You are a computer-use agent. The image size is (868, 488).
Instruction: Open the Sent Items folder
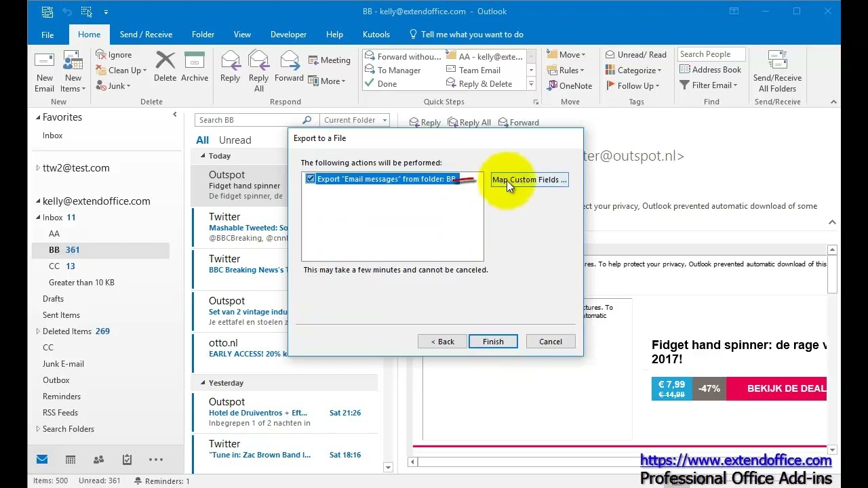coord(61,315)
